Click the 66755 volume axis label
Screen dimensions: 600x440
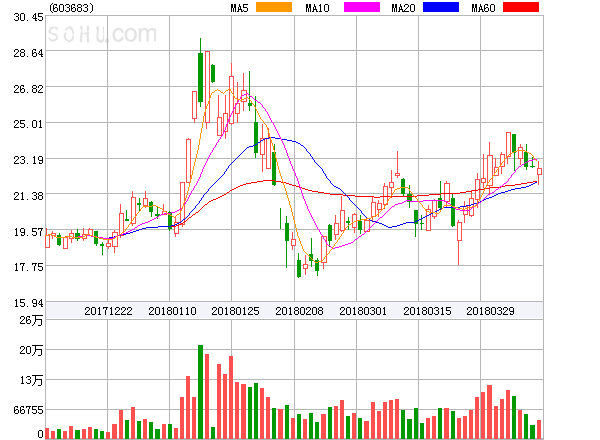28,410
